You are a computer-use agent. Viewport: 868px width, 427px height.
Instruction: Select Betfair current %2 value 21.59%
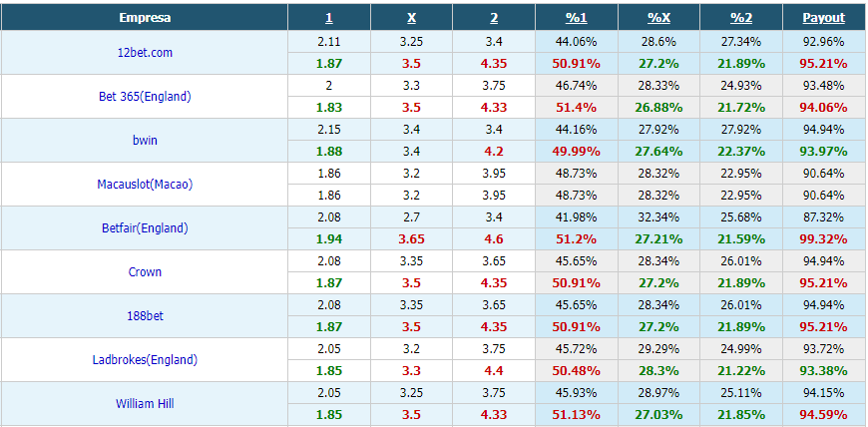point(741,239)
